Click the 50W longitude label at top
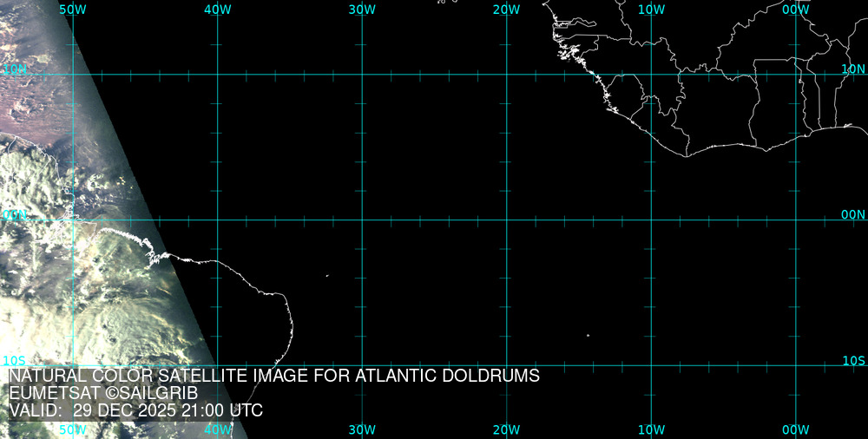 [x=72, y=9]
